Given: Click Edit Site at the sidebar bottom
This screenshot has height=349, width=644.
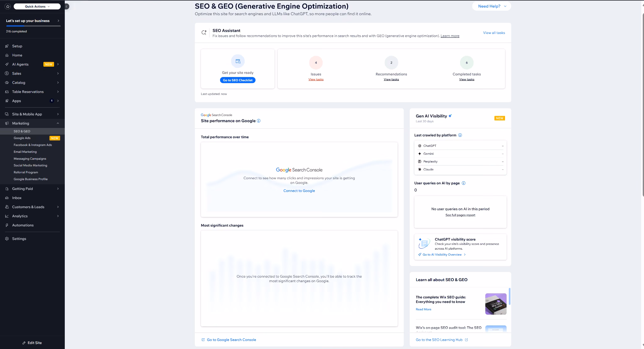Looking at the screenshot, I should [32, 343].
